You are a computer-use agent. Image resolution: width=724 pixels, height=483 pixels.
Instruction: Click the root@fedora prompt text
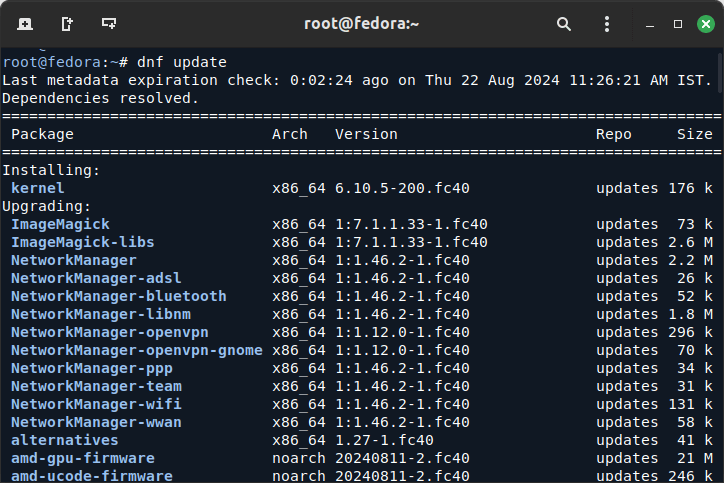65,62
